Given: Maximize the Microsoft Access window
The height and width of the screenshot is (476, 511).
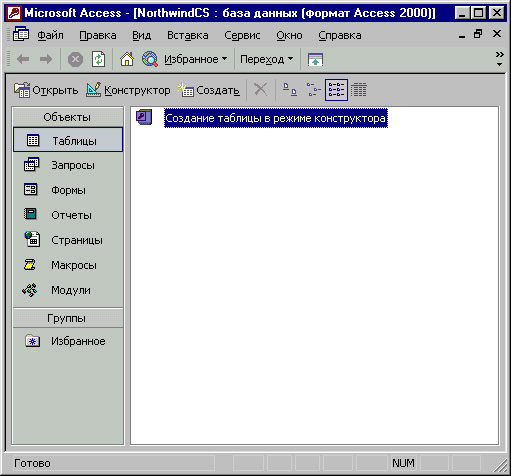Looking at the screenshot, I should 479,13.
